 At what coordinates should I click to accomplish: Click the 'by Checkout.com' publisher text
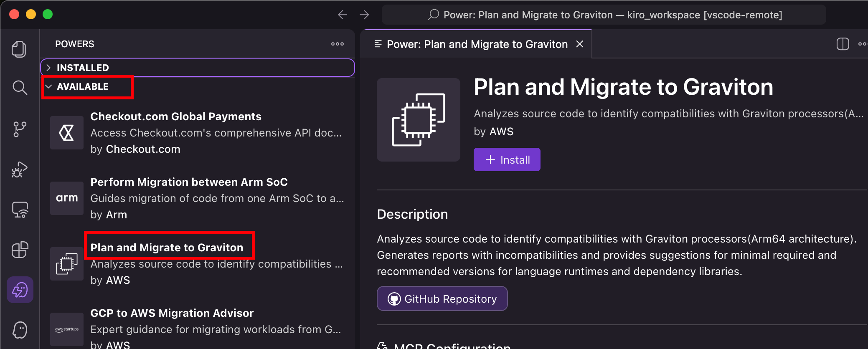click(135, 149)
